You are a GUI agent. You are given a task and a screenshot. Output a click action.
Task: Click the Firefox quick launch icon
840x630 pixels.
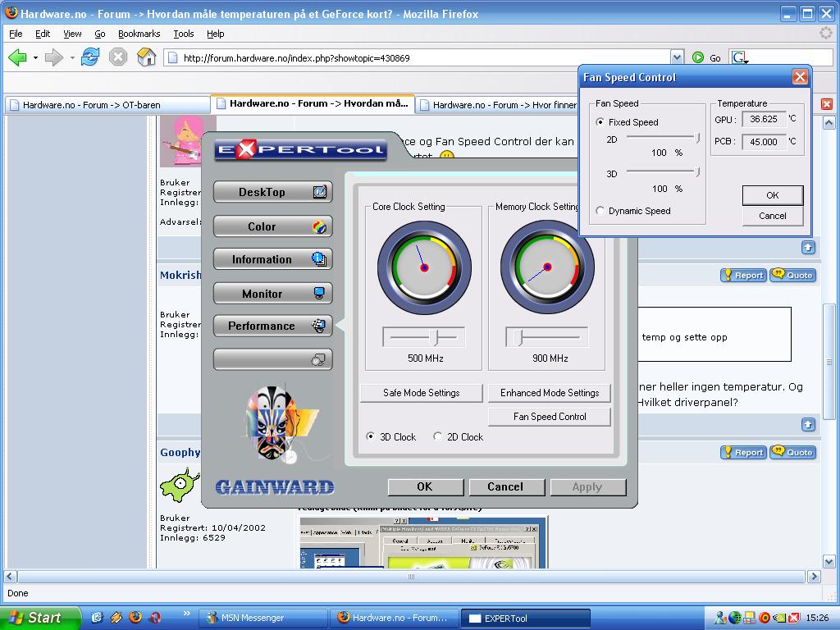[135, 617]
